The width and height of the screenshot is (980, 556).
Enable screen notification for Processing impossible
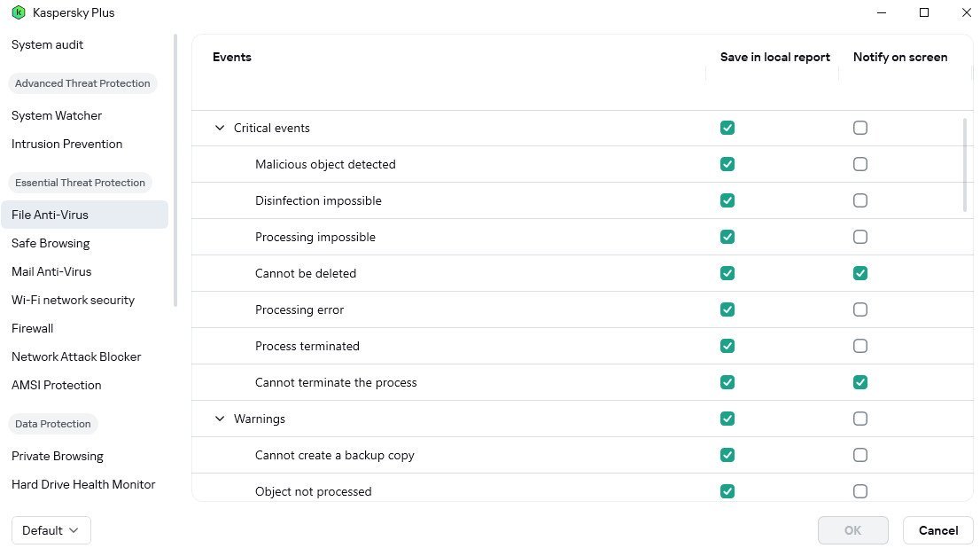[x=860, y=237]
